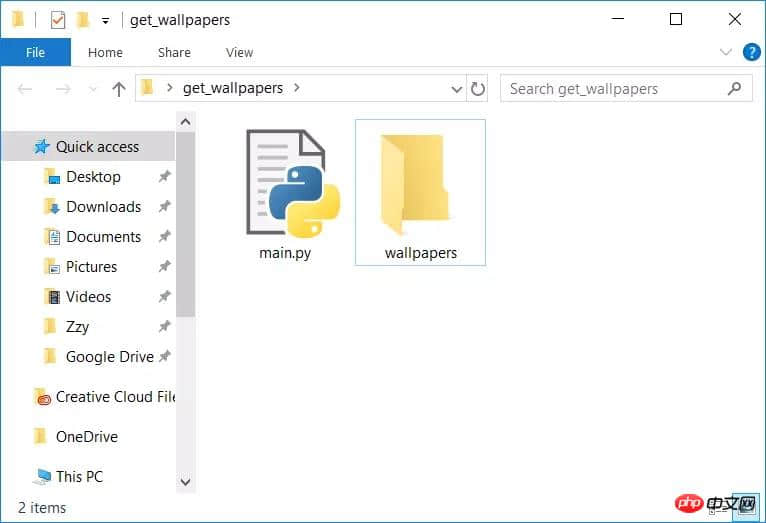Viewport: 766px width, 523px height.
Task: Switch to the View ribbon tab
Action: pos(239,52)
